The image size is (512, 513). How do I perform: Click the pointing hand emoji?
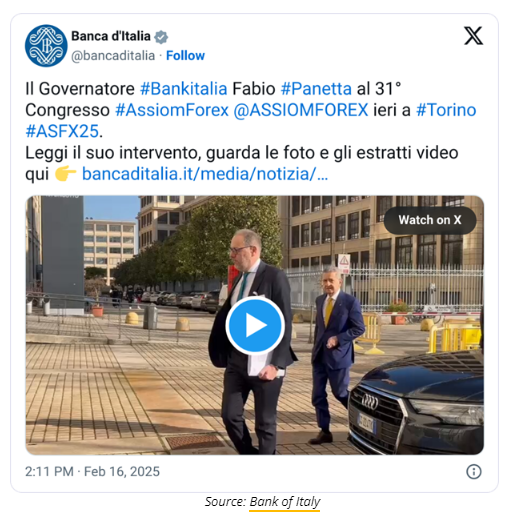point(65,174)
